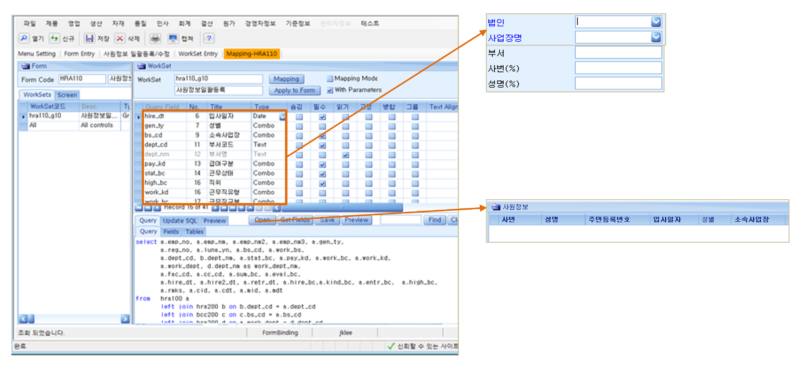The height and width of the screenshot is (367, 800).
Task: Click the WorkSet hra110_g10 name field
Action: (x=218, y=79)
